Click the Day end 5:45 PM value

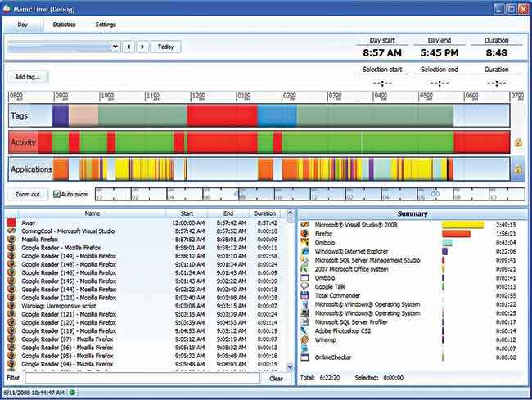coord(439,53)
